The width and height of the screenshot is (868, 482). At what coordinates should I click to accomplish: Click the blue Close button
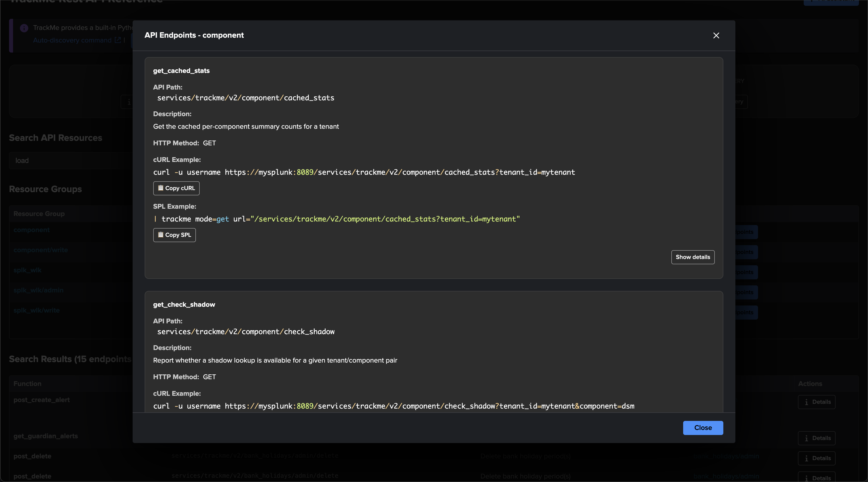703,428
